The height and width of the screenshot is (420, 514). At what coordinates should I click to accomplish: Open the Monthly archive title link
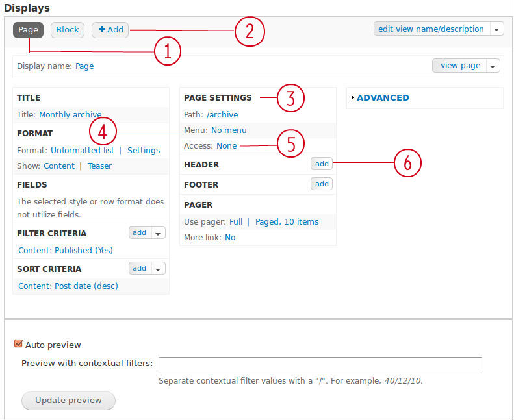[70, 115]
